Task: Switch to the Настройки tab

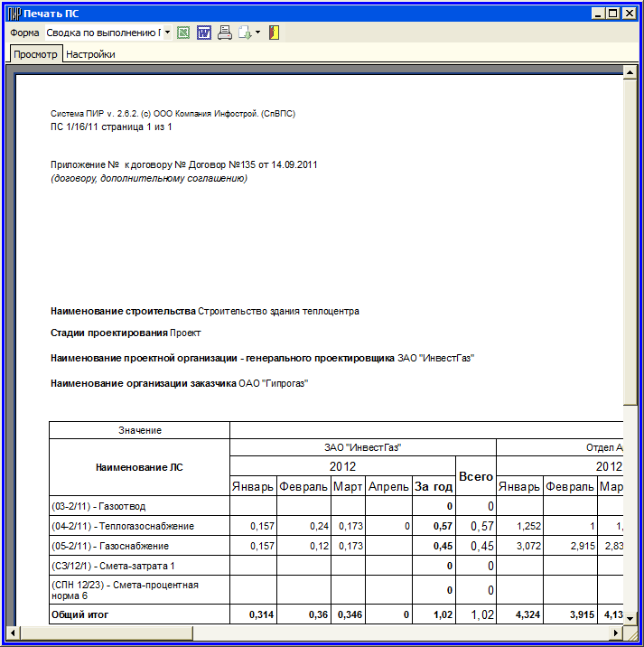Action: (90, 54)
